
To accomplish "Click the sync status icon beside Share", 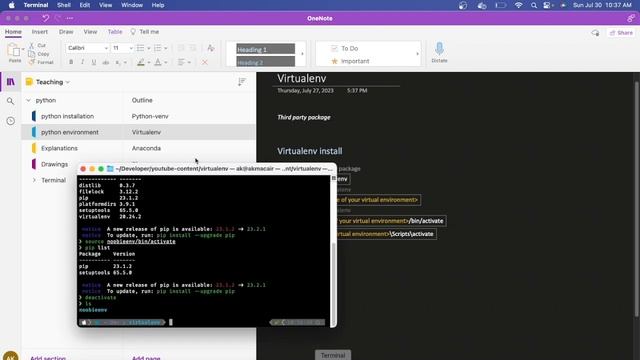I will pos(596,33).
